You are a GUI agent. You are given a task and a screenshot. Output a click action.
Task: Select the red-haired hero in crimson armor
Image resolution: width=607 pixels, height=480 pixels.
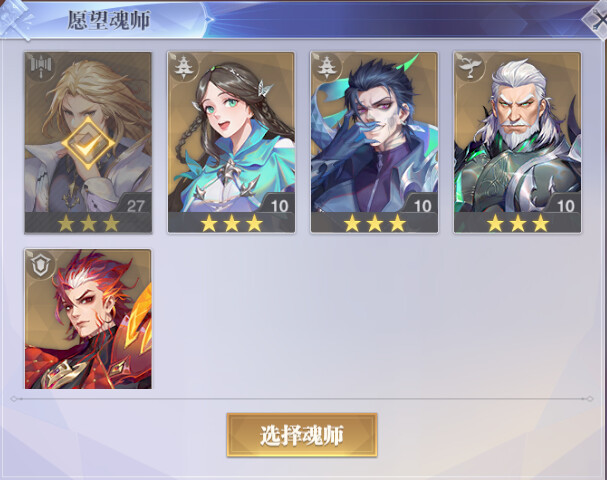pos(88,319)
